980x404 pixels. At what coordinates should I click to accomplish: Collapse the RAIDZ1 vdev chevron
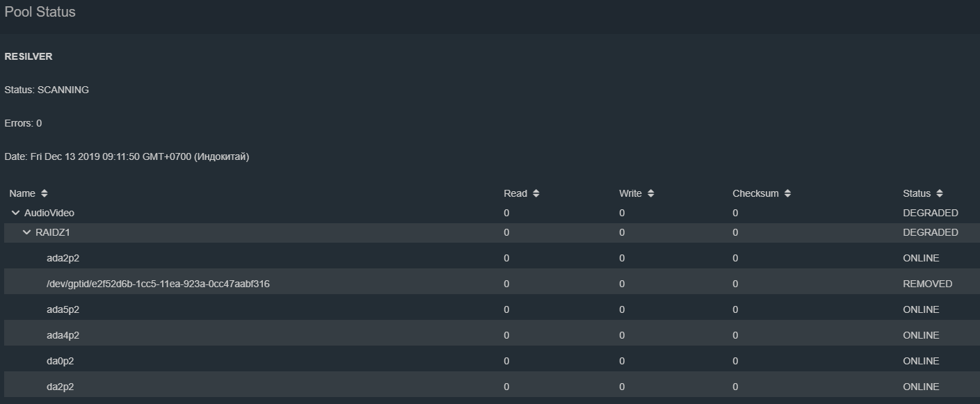click(x=27, y=232)
